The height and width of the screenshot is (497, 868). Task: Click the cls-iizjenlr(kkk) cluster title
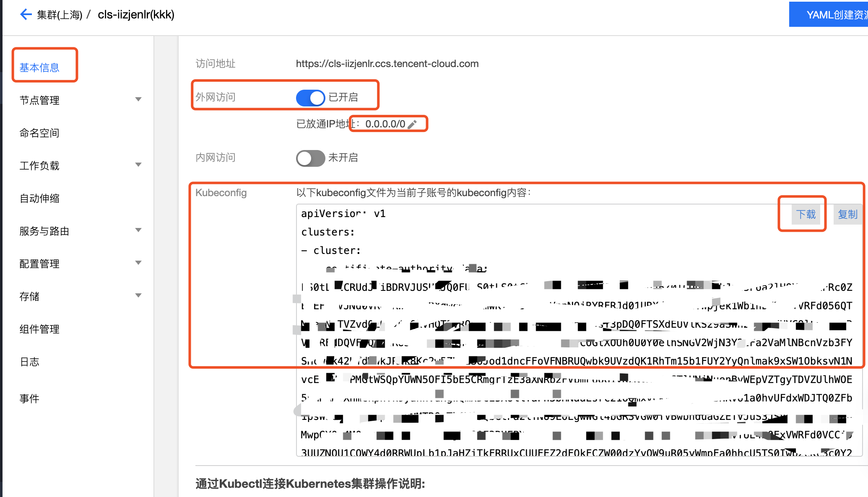tap(136, 15)
